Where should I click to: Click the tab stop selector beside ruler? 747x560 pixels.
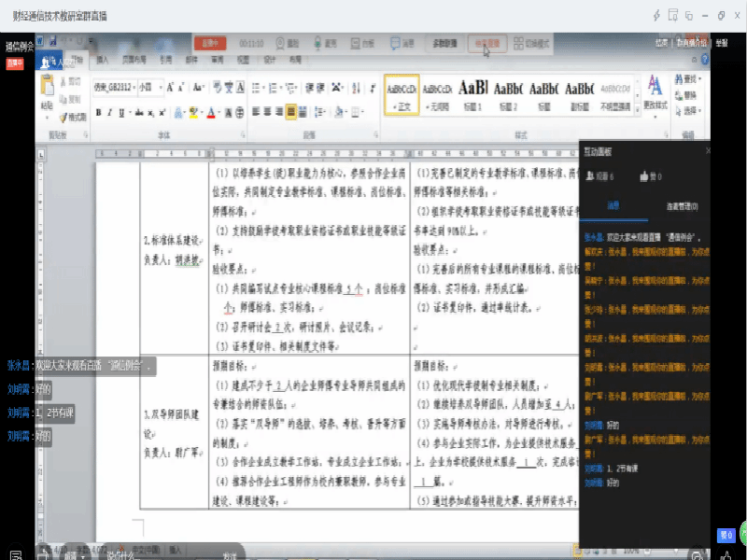pyautogui.click(x=41, y=154)
